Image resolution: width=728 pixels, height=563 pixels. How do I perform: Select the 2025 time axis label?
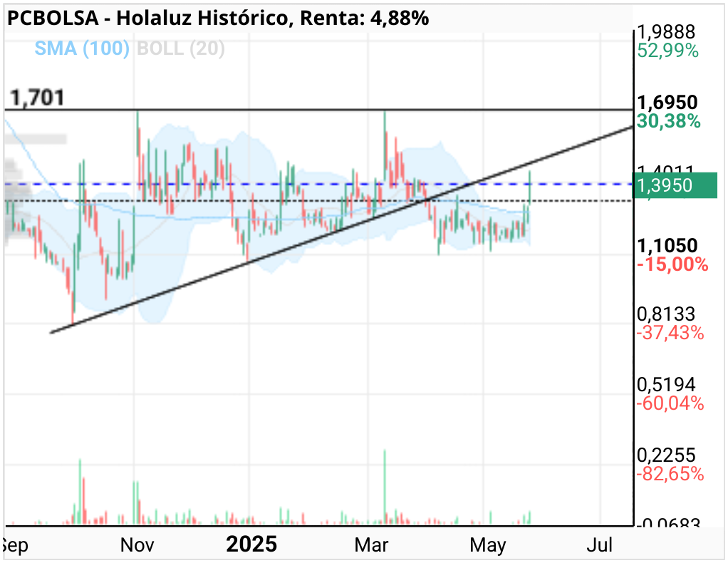[251, 544]
